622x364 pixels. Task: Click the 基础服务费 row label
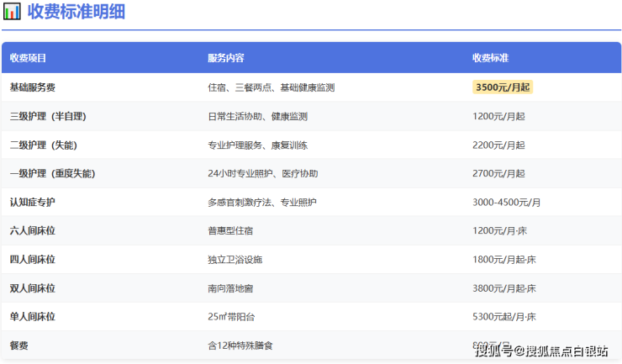33,87
